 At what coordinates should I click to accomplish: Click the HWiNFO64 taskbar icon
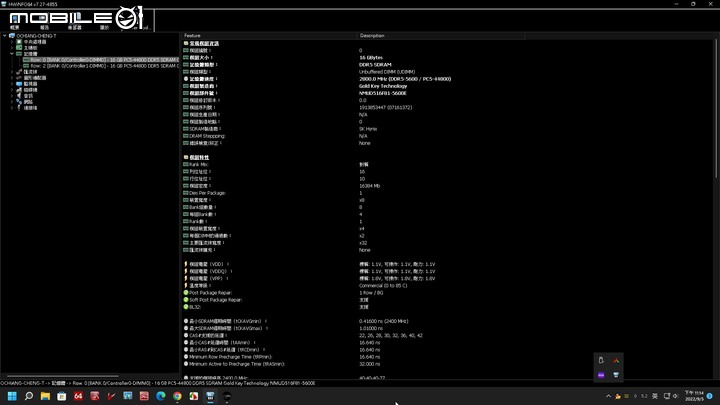tap(210, 396)
